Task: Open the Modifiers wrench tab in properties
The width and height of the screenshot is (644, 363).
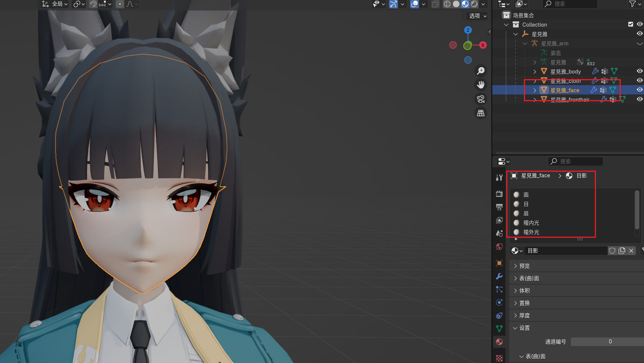Action: pyautogui.click(x=499, y=276)
